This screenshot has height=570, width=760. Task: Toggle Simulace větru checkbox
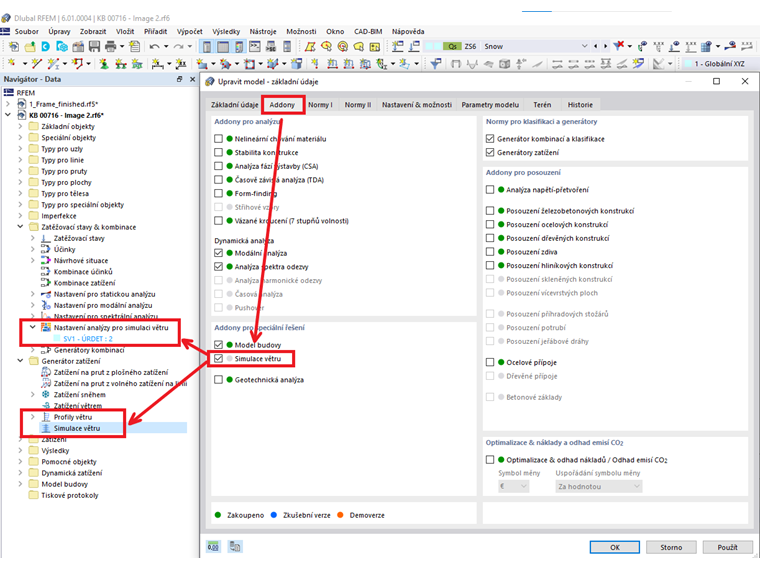[219, 359]
